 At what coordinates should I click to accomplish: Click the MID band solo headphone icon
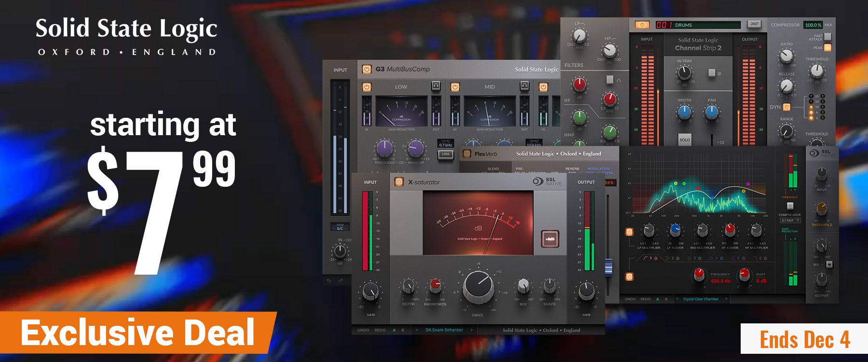525,86
